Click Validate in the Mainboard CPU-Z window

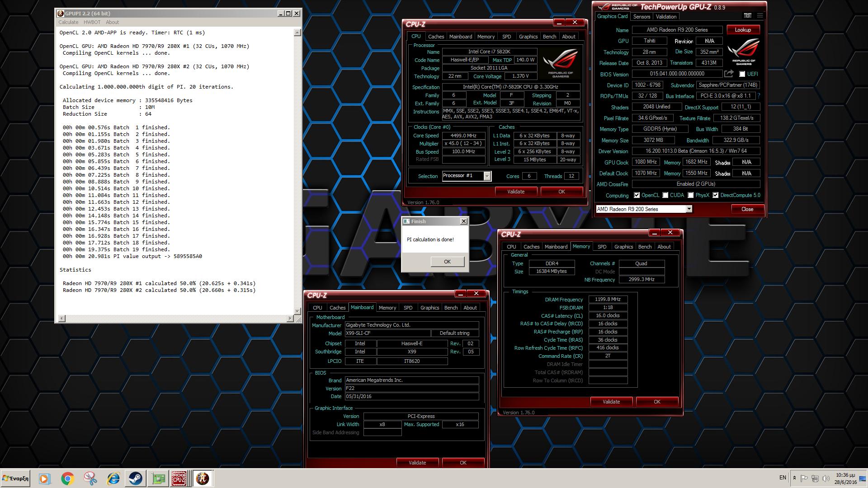tap(417, 463)
